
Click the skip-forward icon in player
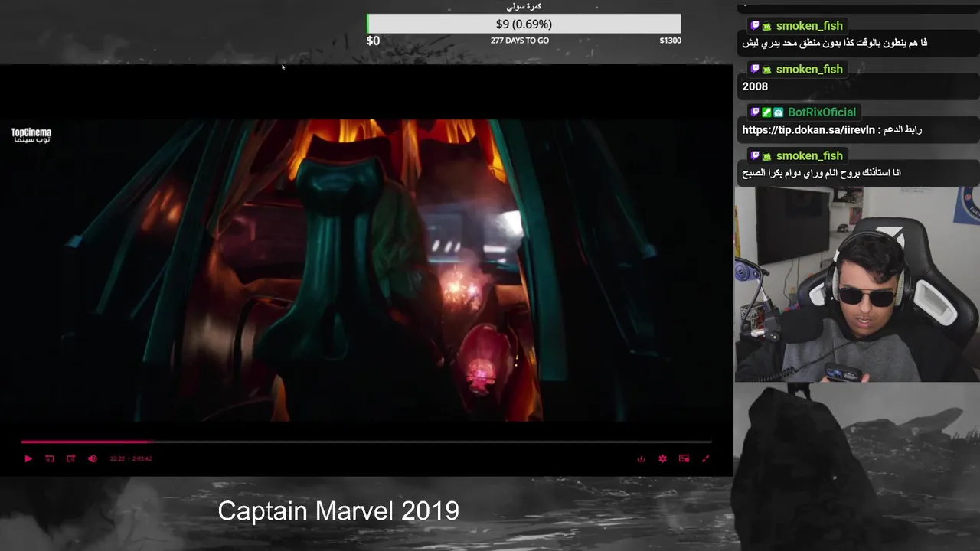click(x=70, y=458)
